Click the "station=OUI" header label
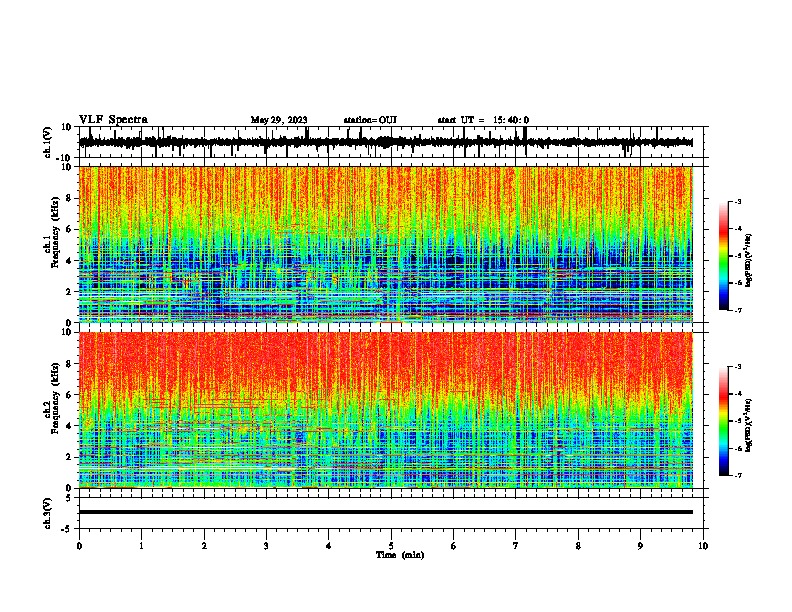Screen dimensions: 792x612 (x=370, y=120)
